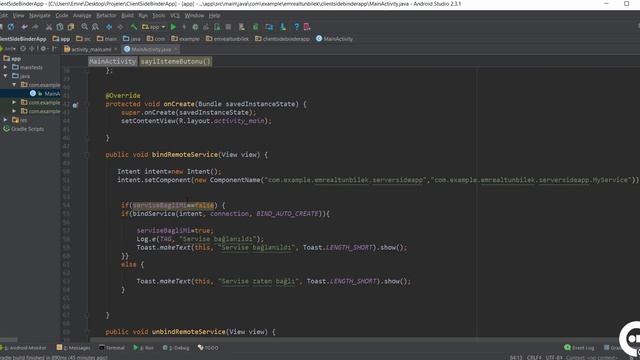
Task: Click the override gutter icon beside onCreate
Action: click(x=76, y=105)
